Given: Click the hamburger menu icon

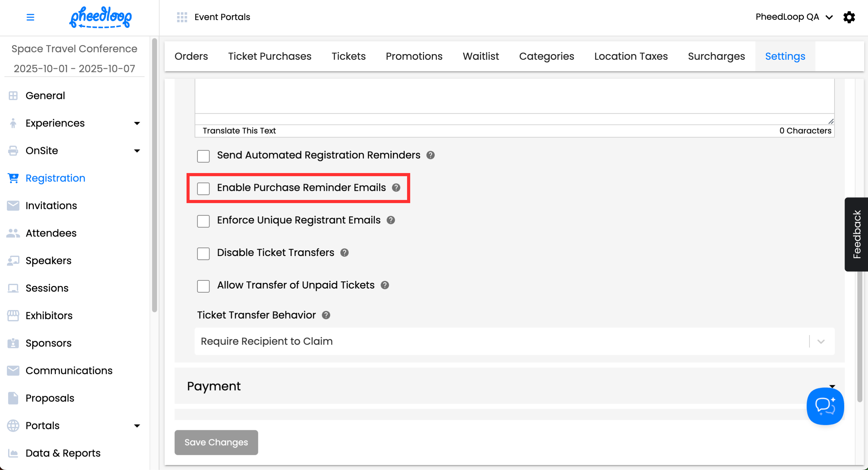Looking at the screenshot, I should (30, 17).
